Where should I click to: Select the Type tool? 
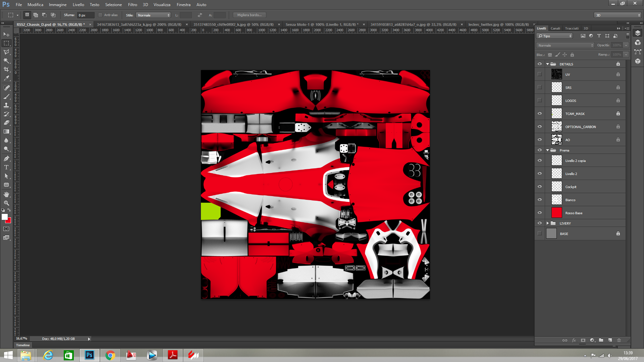(6, 167)
